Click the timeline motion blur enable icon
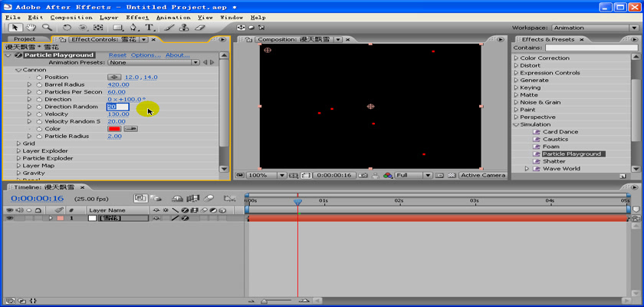 coord(209,198)
